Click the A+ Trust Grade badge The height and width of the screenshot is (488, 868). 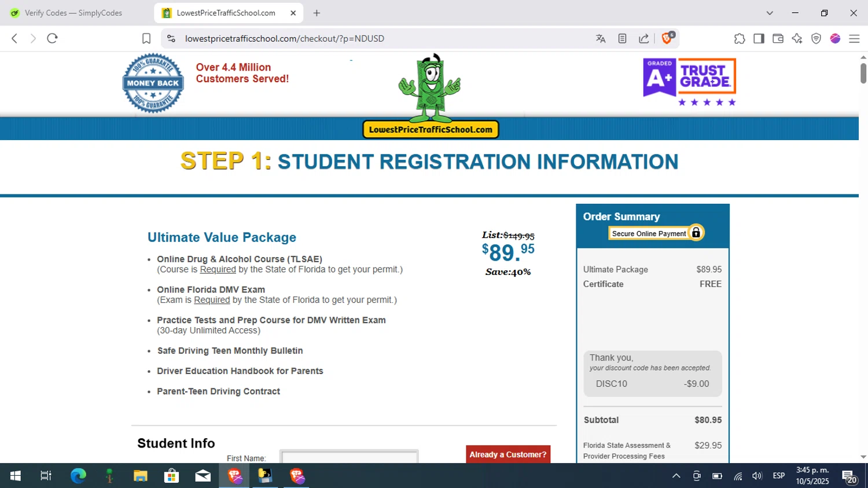pyautogui.click(x=690, y=82)
